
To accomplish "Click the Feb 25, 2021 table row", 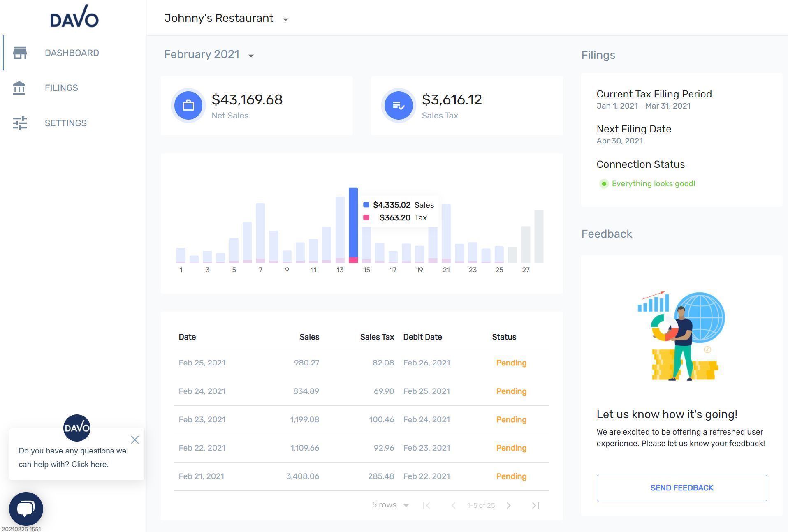I will coord(362,363).
